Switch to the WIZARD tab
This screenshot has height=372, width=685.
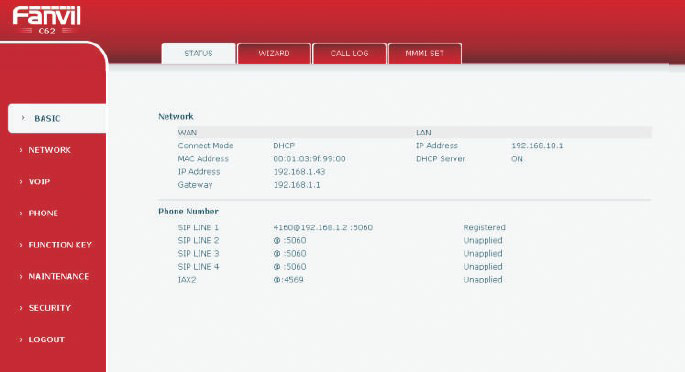[x=274, y=53]
